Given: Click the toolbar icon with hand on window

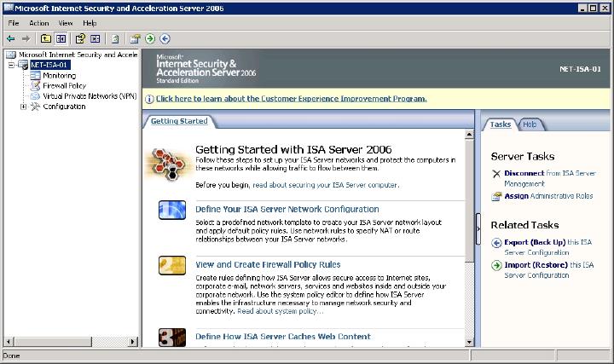Looking at the screenshot, I should (x=135, y=38).
